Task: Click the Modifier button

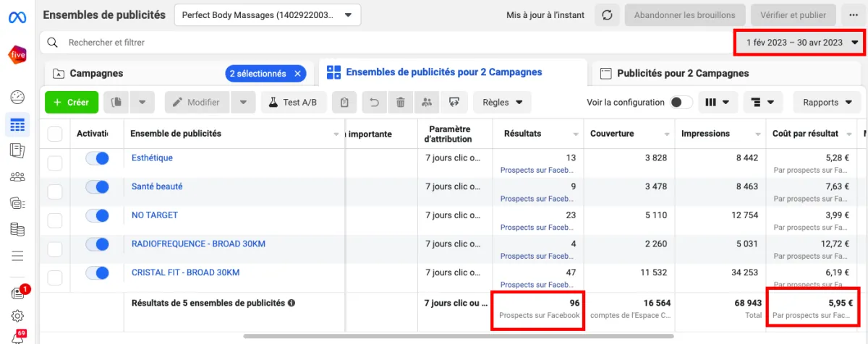Action: click(x=197, y=103)
